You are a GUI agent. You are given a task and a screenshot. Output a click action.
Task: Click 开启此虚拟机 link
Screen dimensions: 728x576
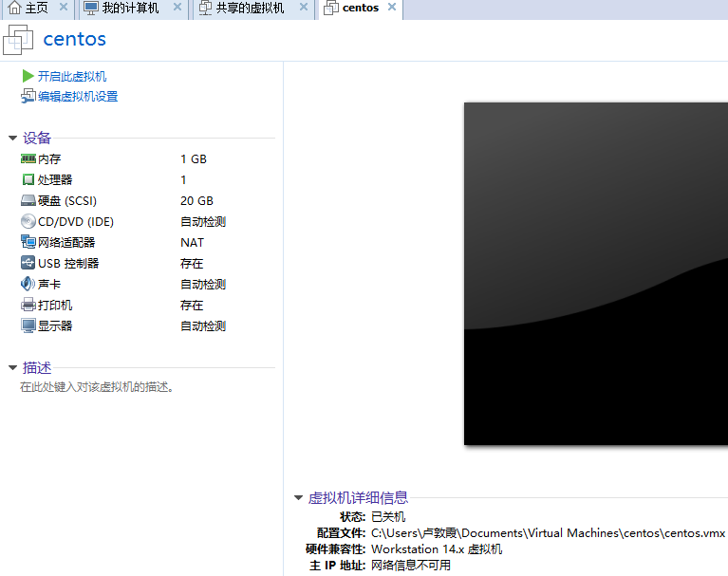point(72,76)
